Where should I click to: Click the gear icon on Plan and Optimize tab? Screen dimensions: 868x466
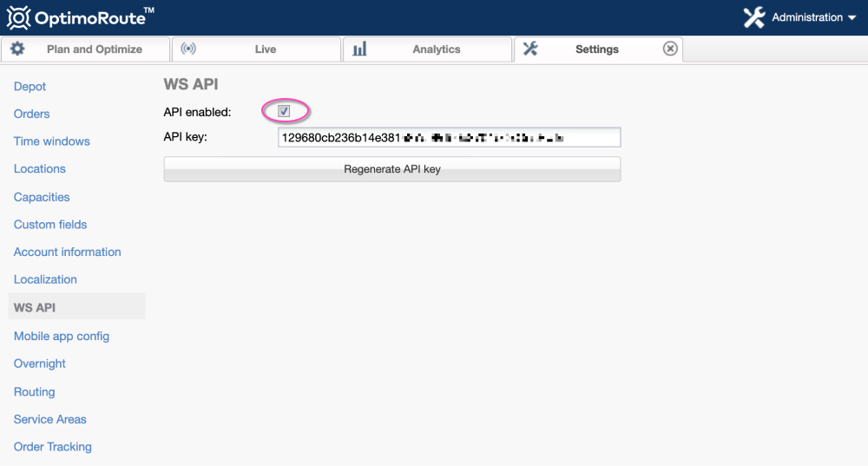[x=17, y=49]
